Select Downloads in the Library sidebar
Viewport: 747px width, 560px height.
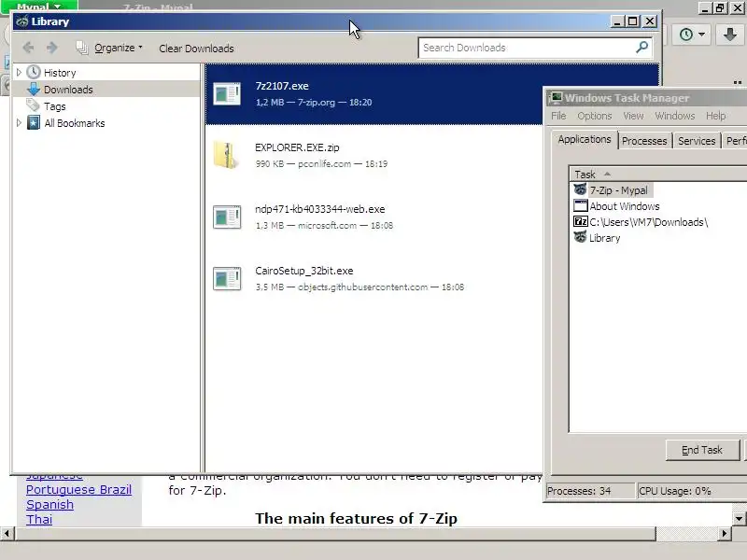tap(68, 90)
